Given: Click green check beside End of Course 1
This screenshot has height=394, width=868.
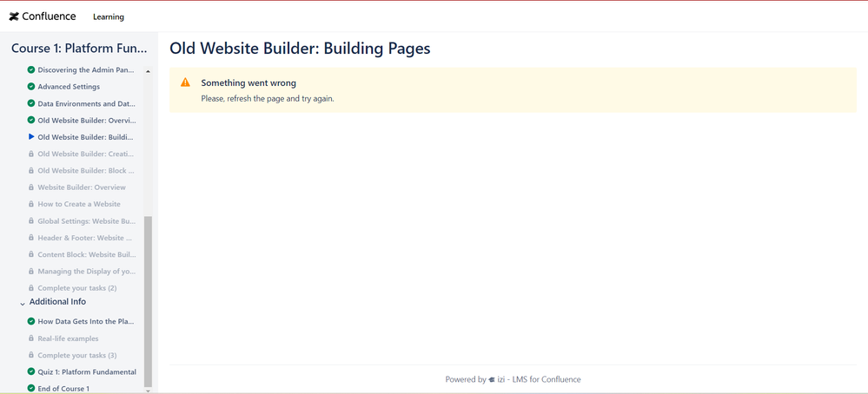Looking at the screenshot, I should pyautogui.click(x=31, y=388).
